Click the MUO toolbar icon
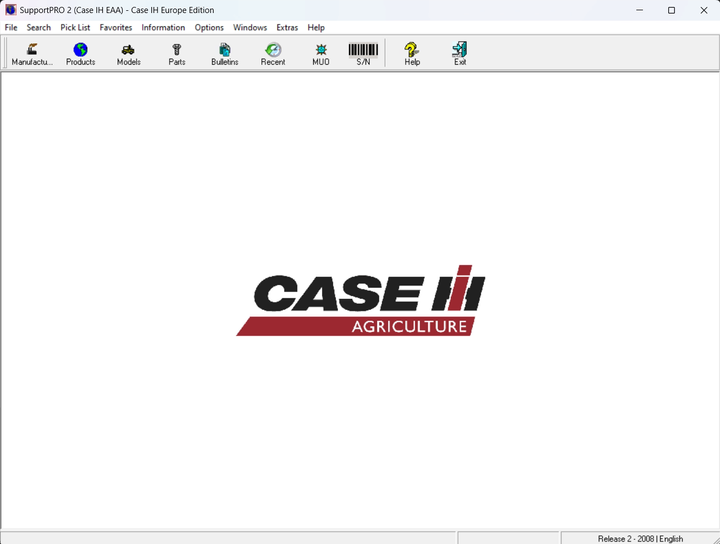Screen dimensions: 720x544 [321, 54]
